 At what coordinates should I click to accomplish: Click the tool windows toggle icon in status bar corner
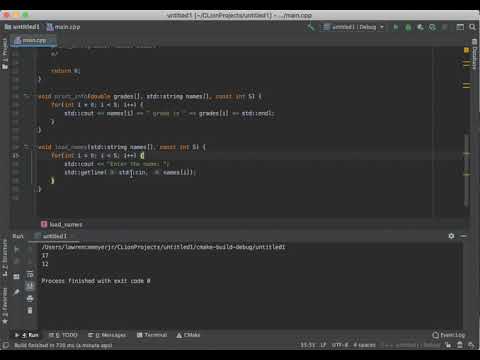pos(6,345)
